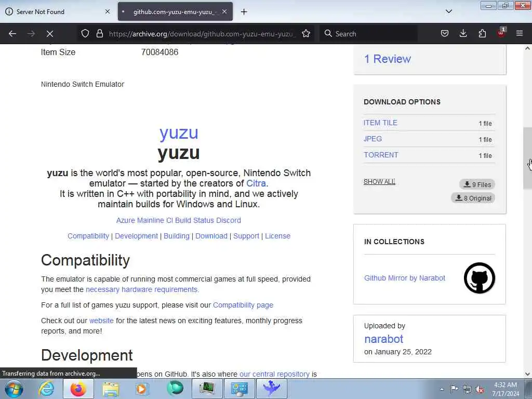Screen dimensions: 532x399
Task: Click the GitHub Octocat collection thumbnail
Action: tap(480, 278)
